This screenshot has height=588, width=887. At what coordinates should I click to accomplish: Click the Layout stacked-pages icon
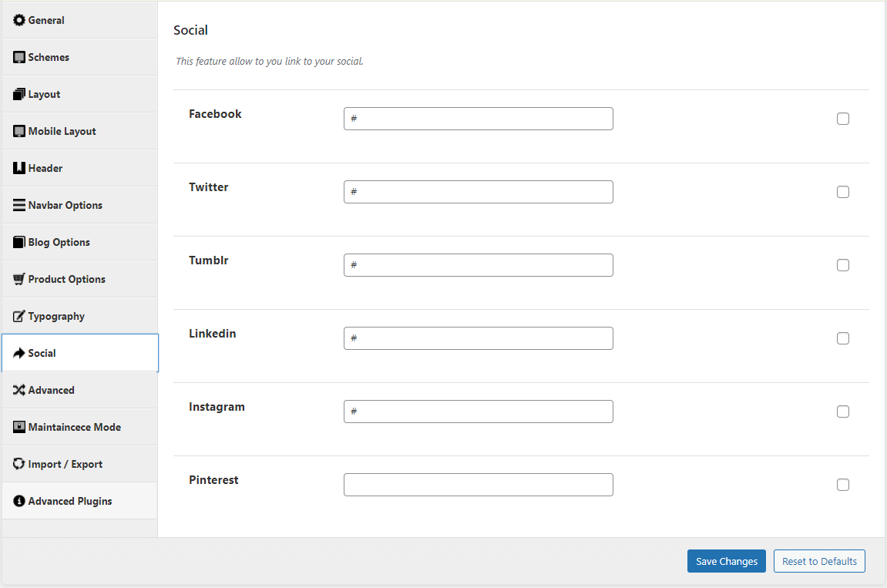(x=19, y=94)
